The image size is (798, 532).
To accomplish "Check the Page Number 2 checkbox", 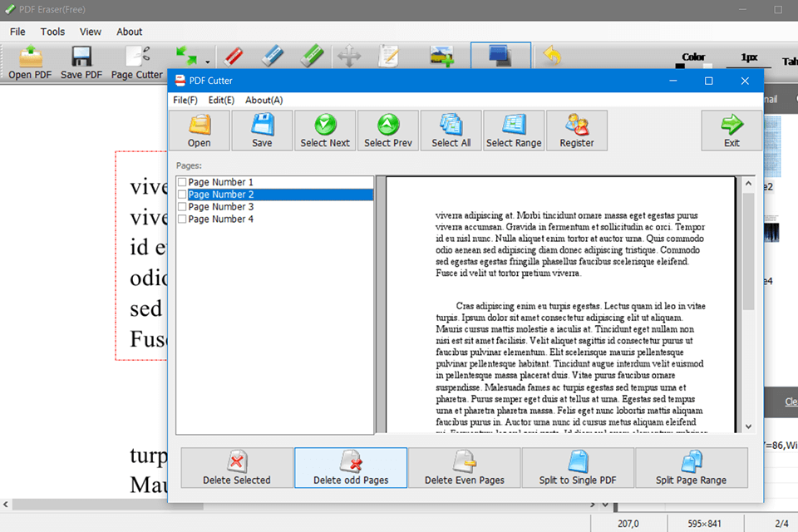I will coord(182,195).
